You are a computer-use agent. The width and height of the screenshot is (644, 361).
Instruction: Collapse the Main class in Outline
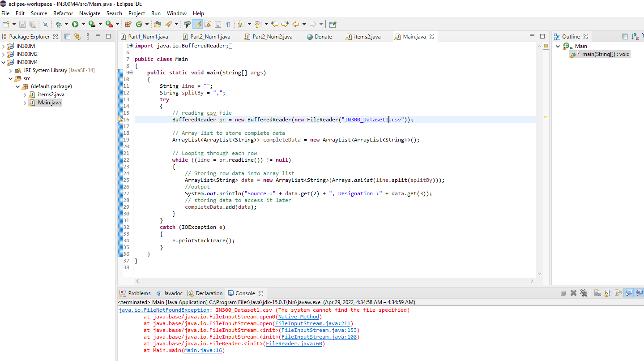558,46
